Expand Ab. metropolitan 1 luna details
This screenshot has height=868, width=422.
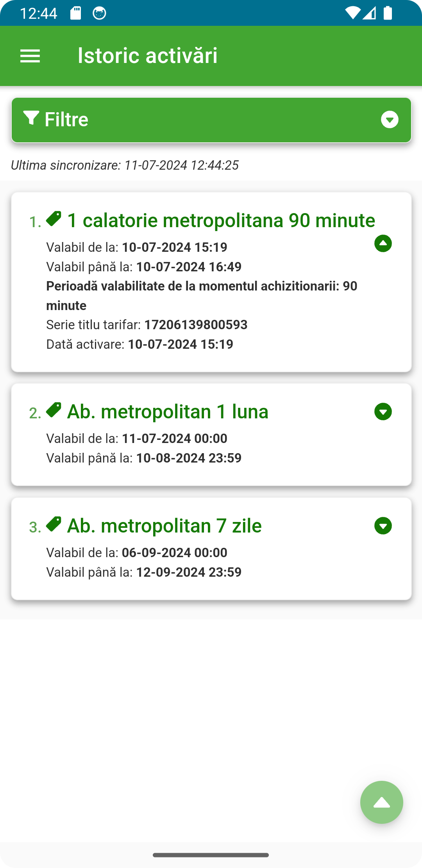click(x=383, y=412)
